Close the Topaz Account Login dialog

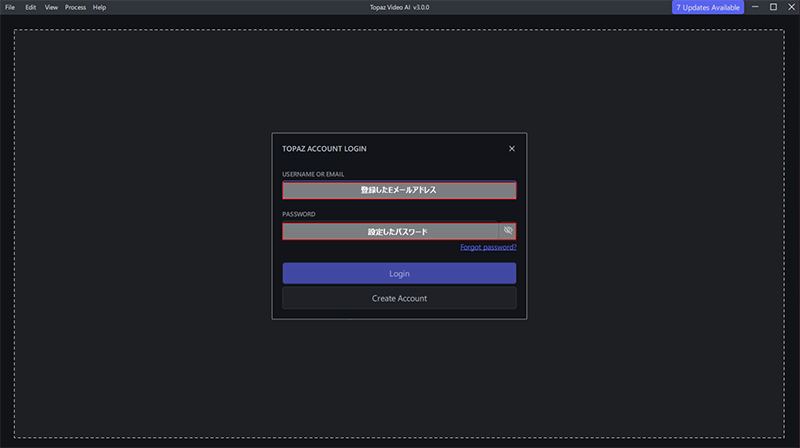click(512, 149)
